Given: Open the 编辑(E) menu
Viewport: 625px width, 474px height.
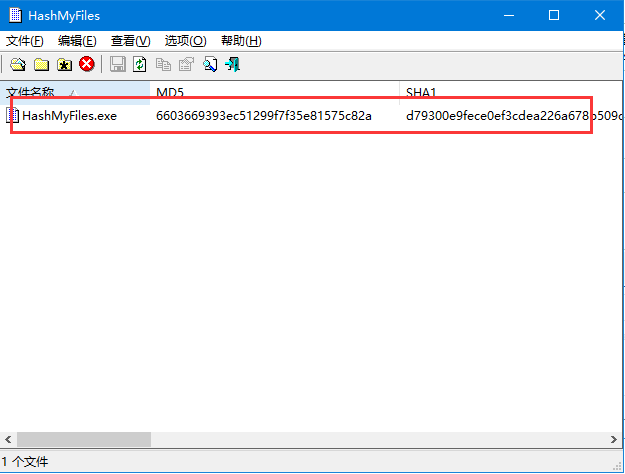Looking at the screenshot, I should [77, 41].
